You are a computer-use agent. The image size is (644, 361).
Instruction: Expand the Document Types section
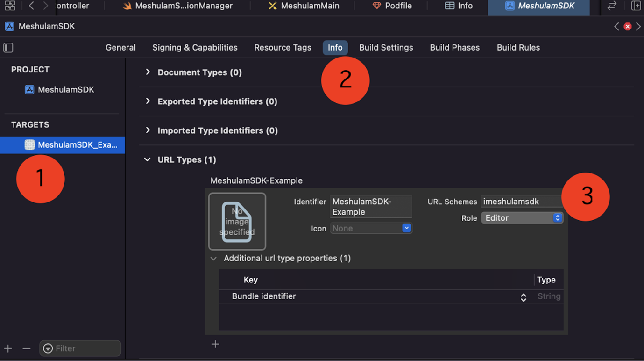click(148, 72)
